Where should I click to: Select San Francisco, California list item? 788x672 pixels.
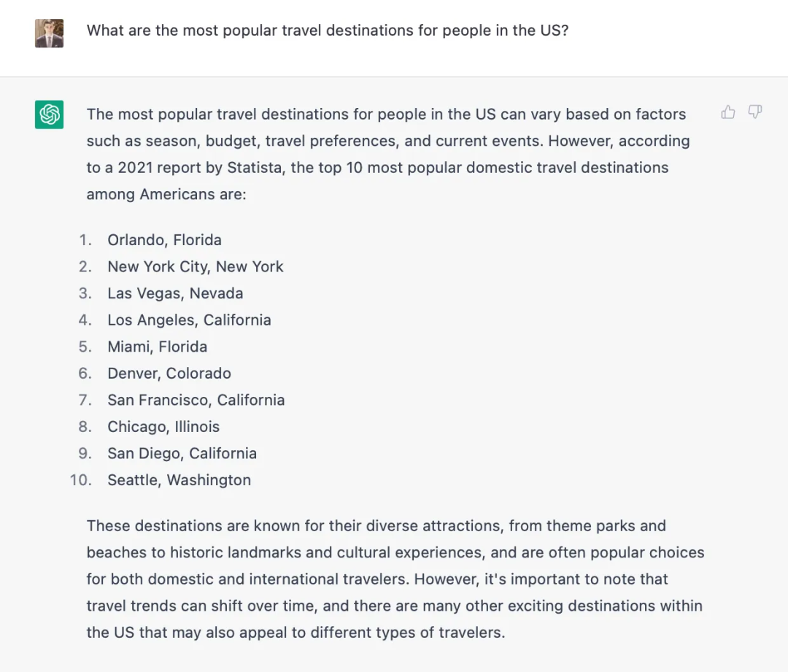click(196, 400)
